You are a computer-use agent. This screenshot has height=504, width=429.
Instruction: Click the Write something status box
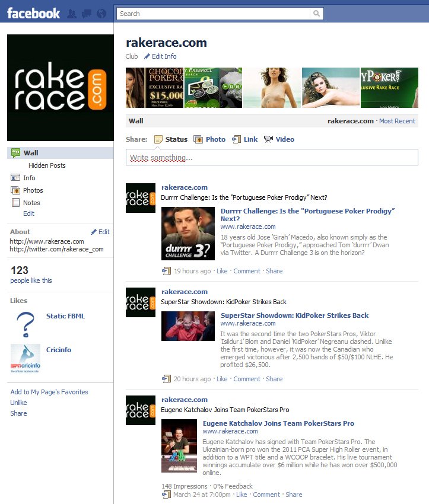click(x=272, y=157)
